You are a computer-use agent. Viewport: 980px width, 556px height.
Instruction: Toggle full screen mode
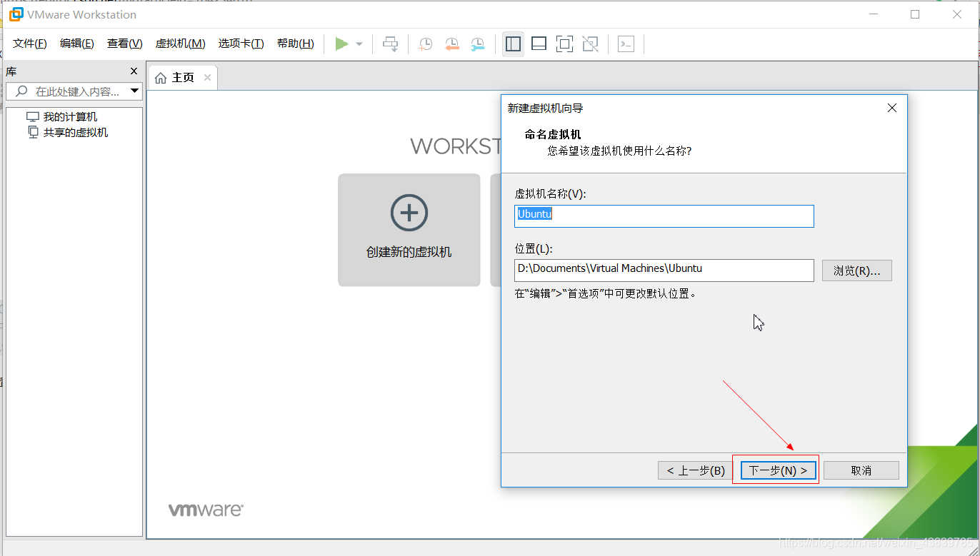click(564, 44)
